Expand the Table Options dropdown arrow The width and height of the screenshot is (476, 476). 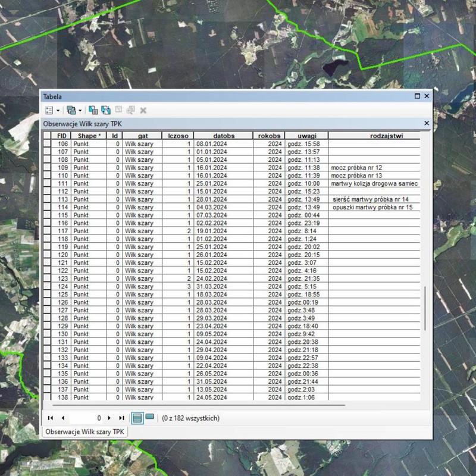click(58, 111)
